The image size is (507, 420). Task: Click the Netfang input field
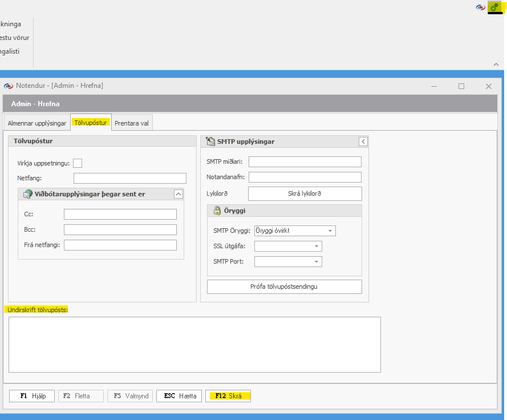click(x=130, y=178)
